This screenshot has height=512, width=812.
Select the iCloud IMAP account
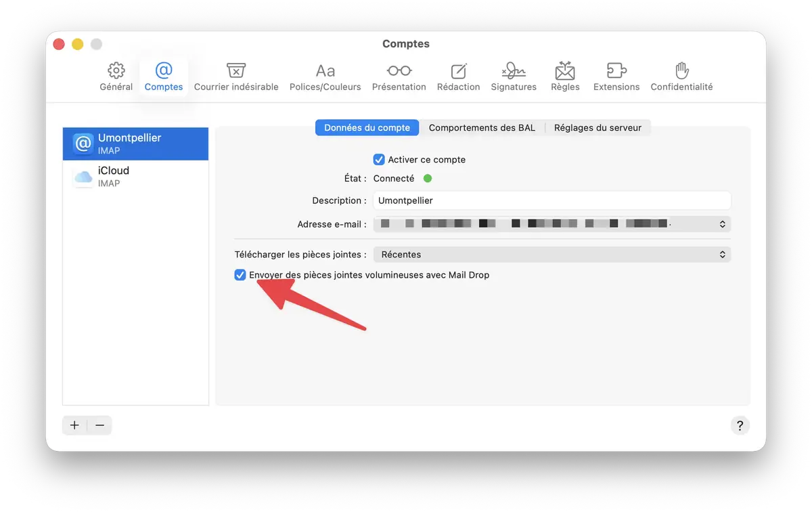pyautogui.click(x=135, y=176)
